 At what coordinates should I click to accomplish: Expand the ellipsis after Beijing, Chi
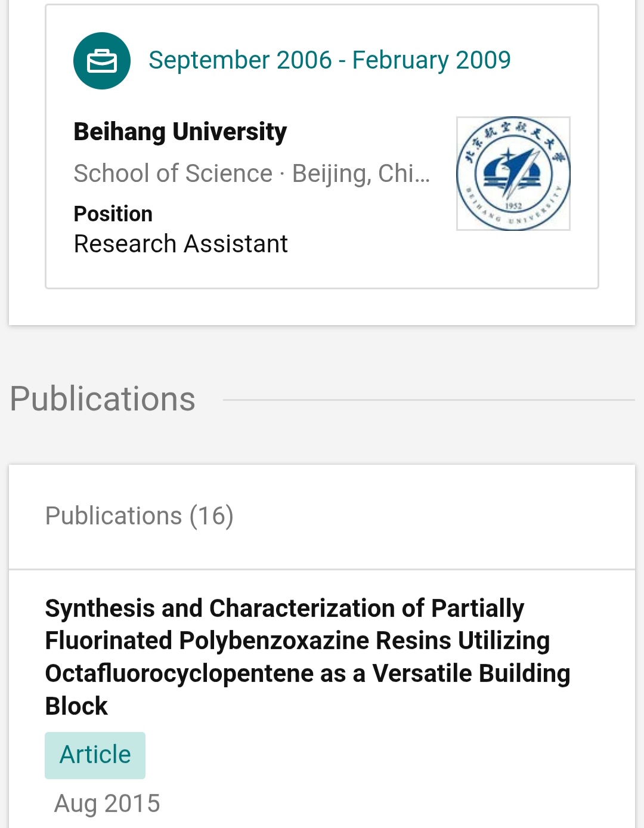pos(423,175)
